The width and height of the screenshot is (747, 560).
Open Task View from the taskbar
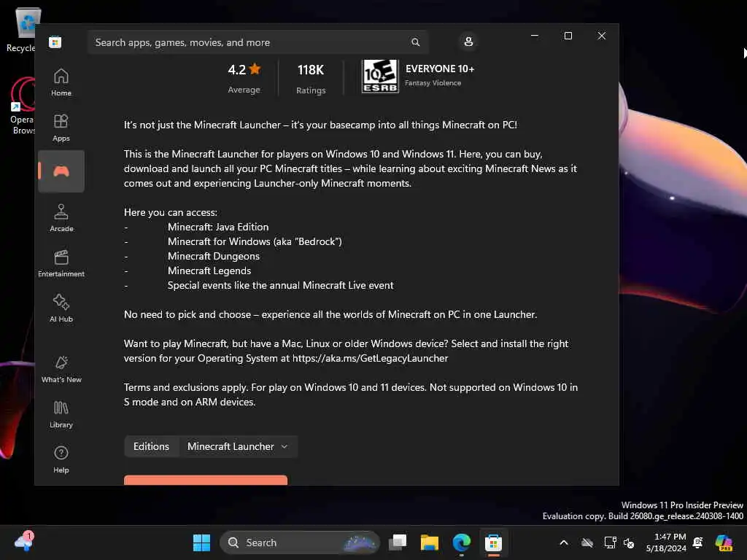tap(398, 542)
